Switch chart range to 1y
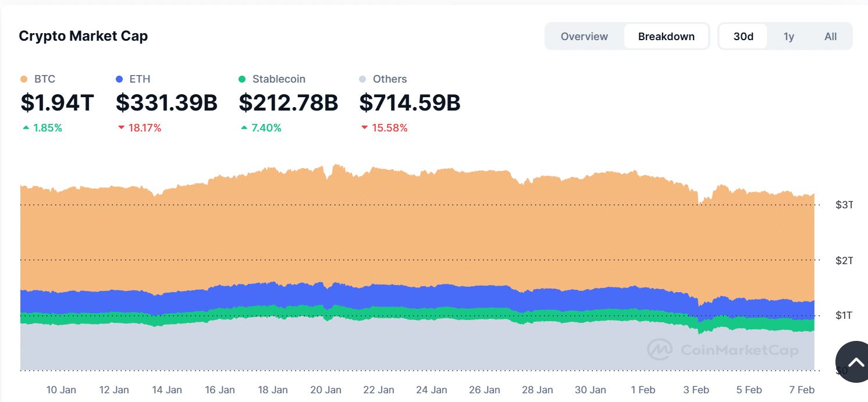The image size is (868, 402). click(789, 37)
